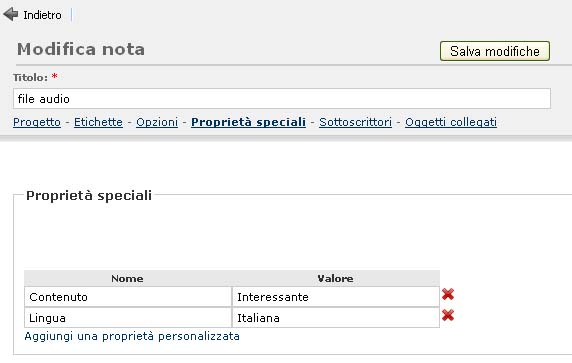Open Oggetti collegati section
Image resolution: width=572 pixels, height=363 pixels.
pos(451,122)
